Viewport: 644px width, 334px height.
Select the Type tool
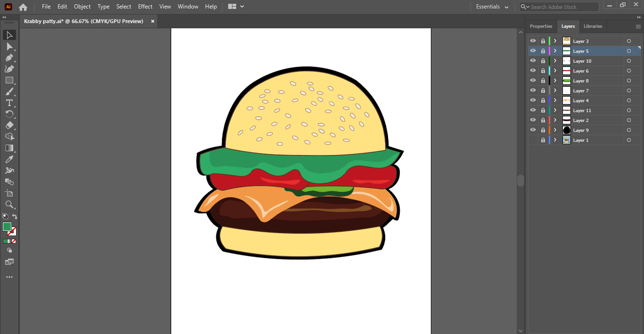coord(9,103)
